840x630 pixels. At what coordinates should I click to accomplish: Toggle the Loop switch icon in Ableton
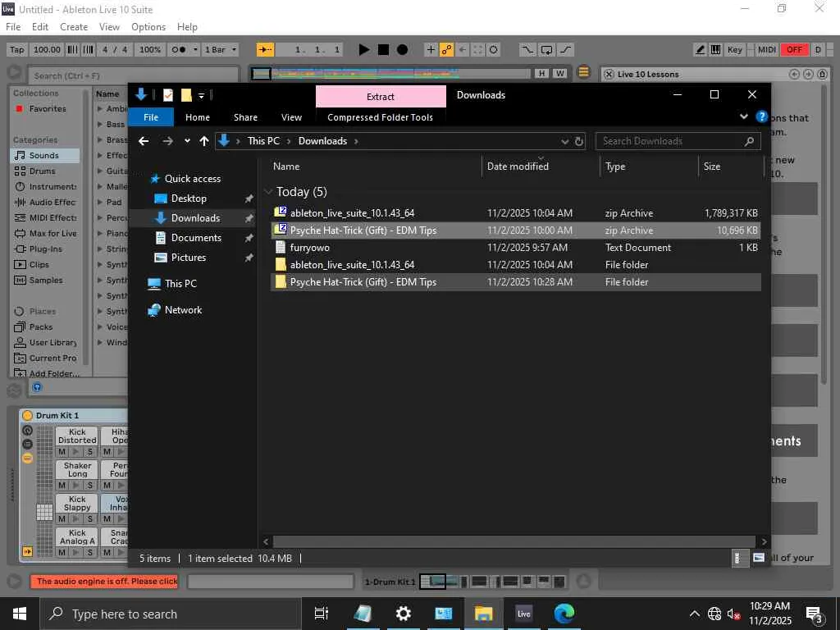546,50
